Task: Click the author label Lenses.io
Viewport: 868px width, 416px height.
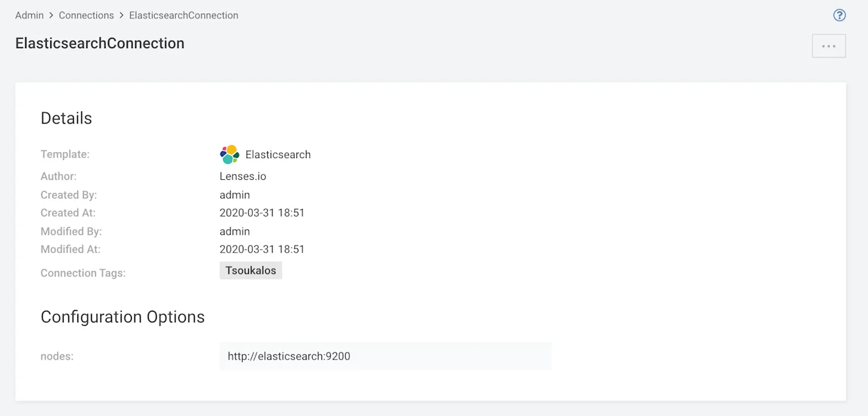Action: click(243, 176)
